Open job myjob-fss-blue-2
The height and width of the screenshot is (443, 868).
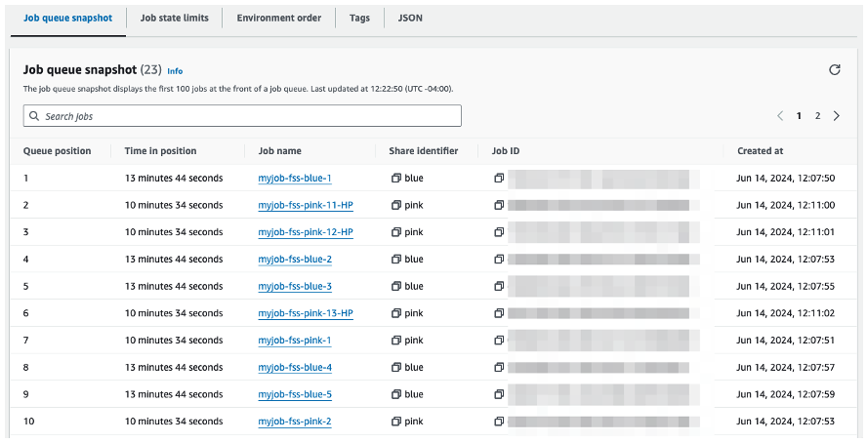295,259
